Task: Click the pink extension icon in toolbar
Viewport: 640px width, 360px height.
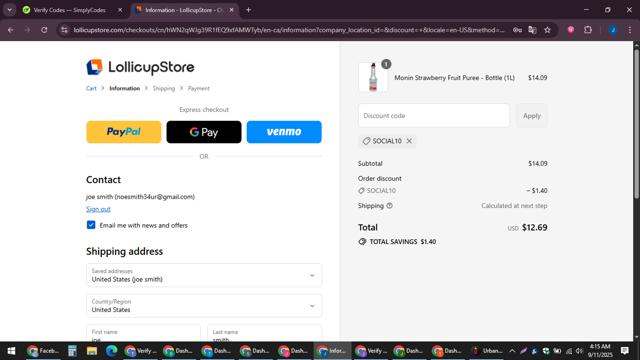Action: click(x=571, y=30)
